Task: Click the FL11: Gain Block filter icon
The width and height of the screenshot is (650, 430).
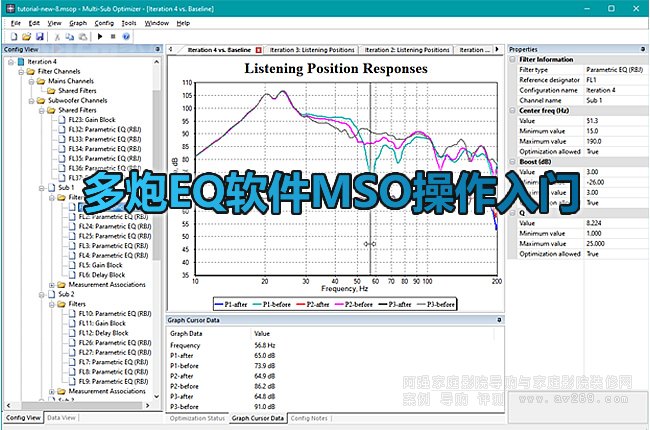Action: point(72,323)
